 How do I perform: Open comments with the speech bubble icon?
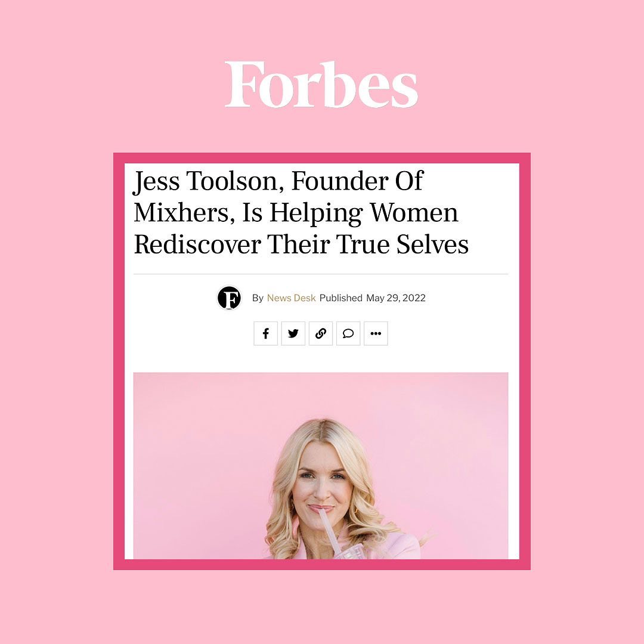point(348,333)
